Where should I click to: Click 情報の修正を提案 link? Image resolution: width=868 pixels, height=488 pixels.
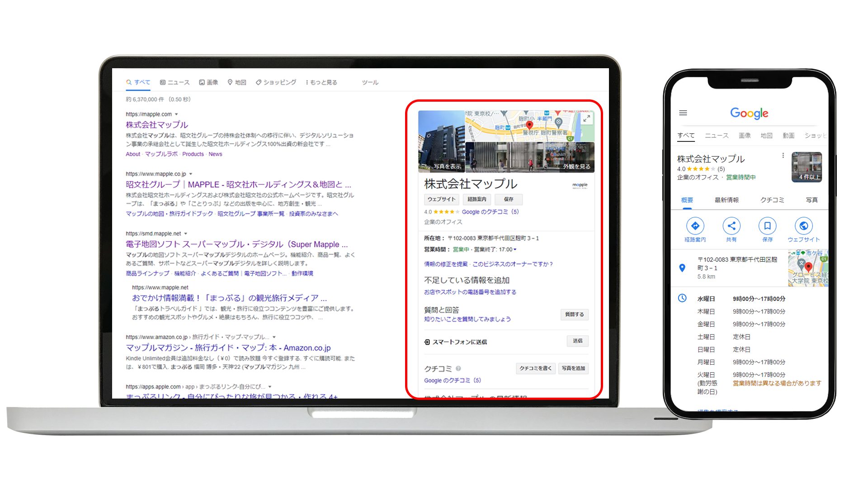[x=446, y=264]
